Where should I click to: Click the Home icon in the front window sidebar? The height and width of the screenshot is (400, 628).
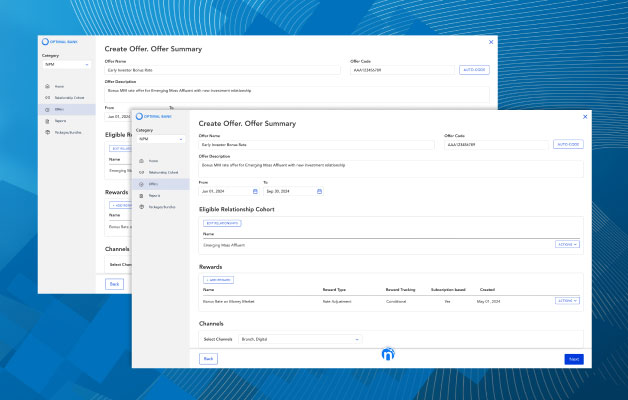click(141, 160)
